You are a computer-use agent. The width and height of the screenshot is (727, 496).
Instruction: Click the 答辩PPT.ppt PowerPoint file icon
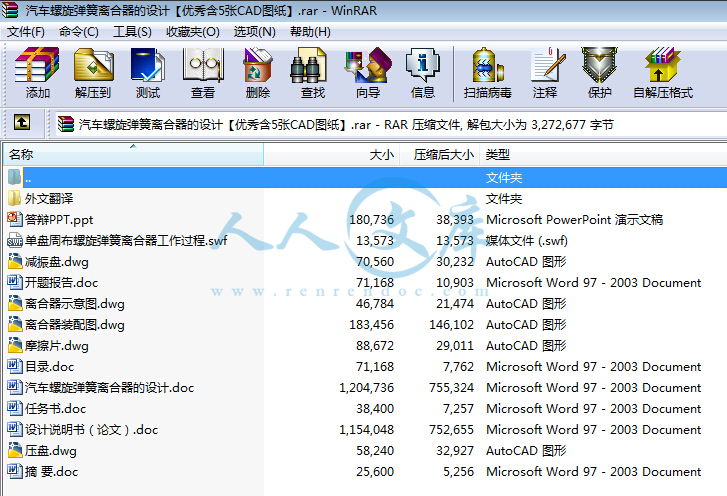tap(14, 219)
